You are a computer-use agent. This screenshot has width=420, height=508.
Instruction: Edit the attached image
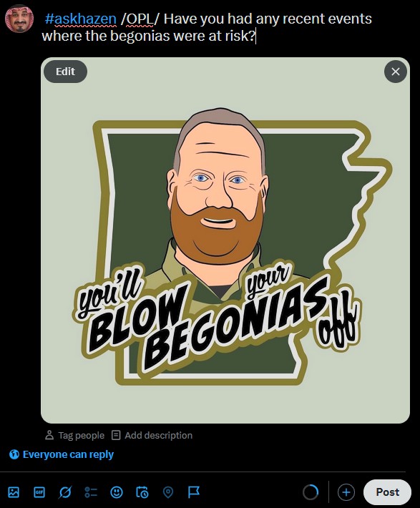pyautogui.click(x=65, y=72)
